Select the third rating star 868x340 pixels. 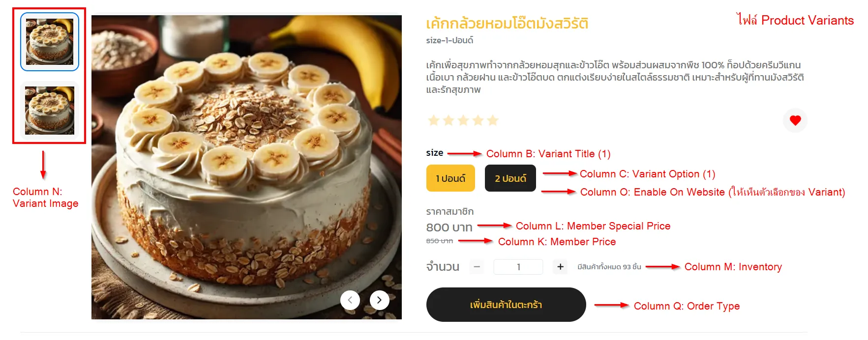[x=463, y=120]
